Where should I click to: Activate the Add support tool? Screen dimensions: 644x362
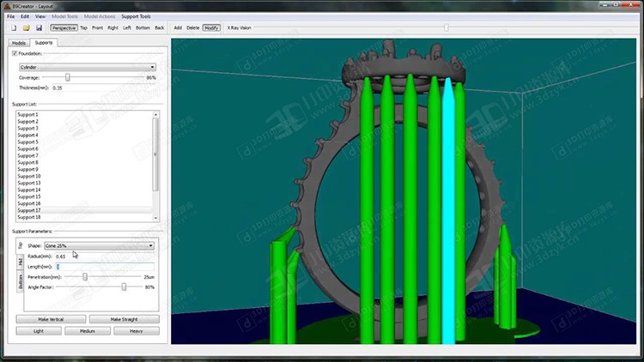coord(178,27)
